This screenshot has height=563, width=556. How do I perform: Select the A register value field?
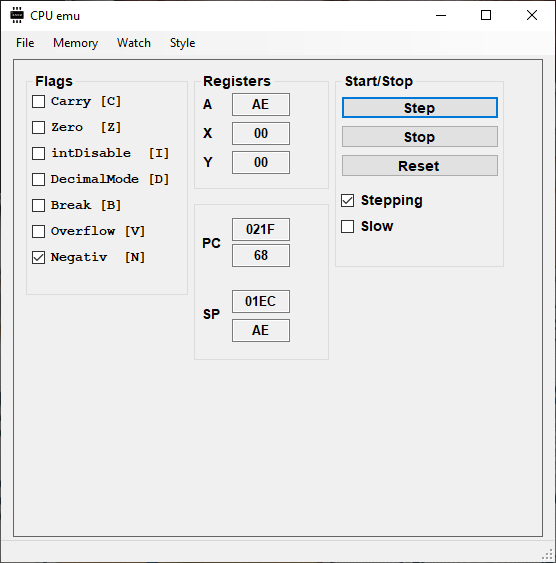coord(261,104)
